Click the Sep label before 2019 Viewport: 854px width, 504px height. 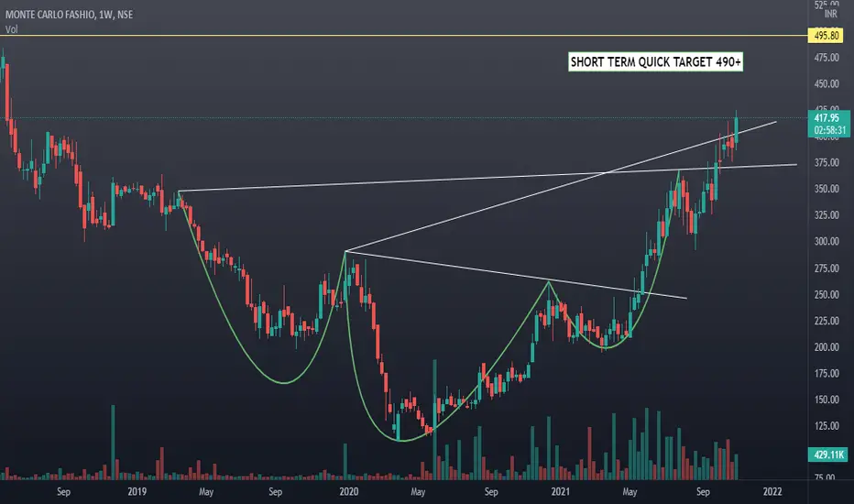pyautogui.click(x=63, y=492)
